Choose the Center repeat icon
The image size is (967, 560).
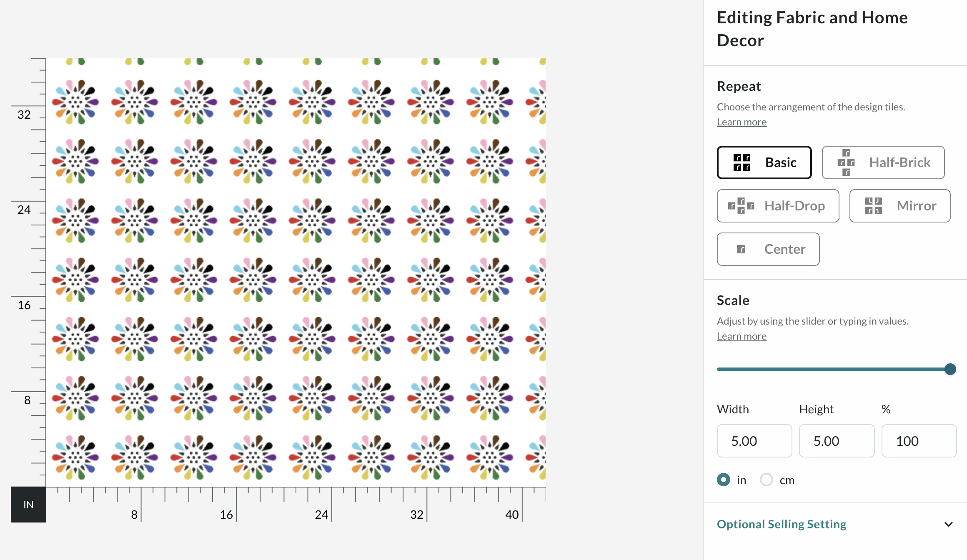pos(741,249)
